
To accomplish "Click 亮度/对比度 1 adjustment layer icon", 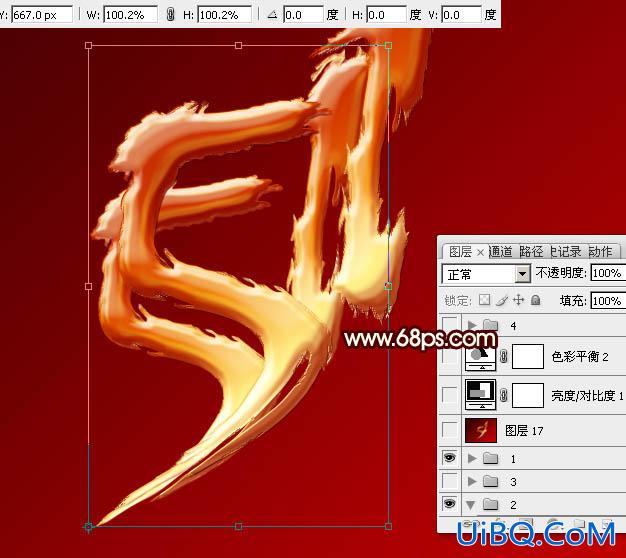I will coord(481,394).
